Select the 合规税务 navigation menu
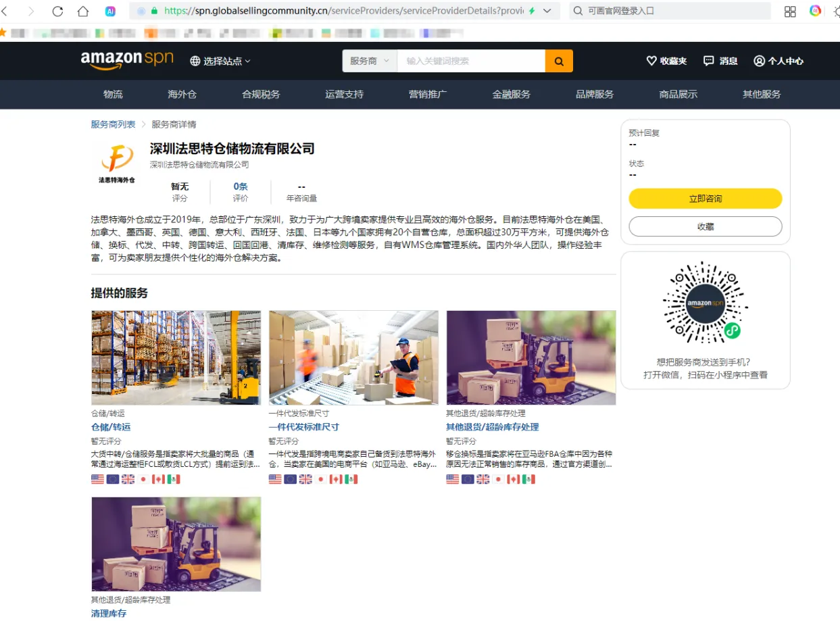 point(261,95)
